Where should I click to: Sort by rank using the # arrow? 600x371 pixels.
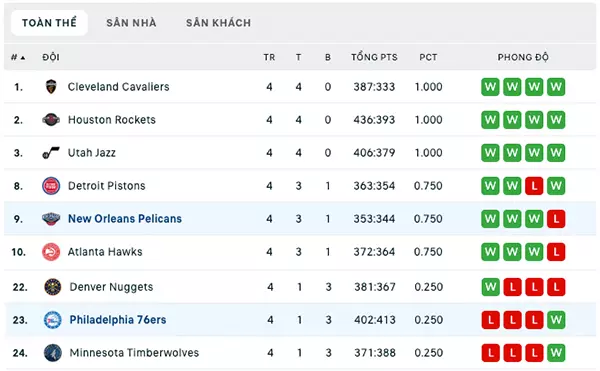(x=18, y=57)
